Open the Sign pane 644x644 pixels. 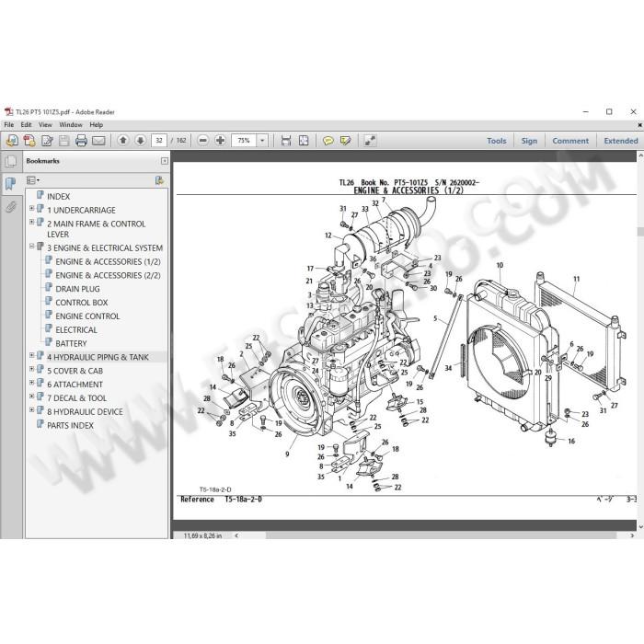click(529, 141)
